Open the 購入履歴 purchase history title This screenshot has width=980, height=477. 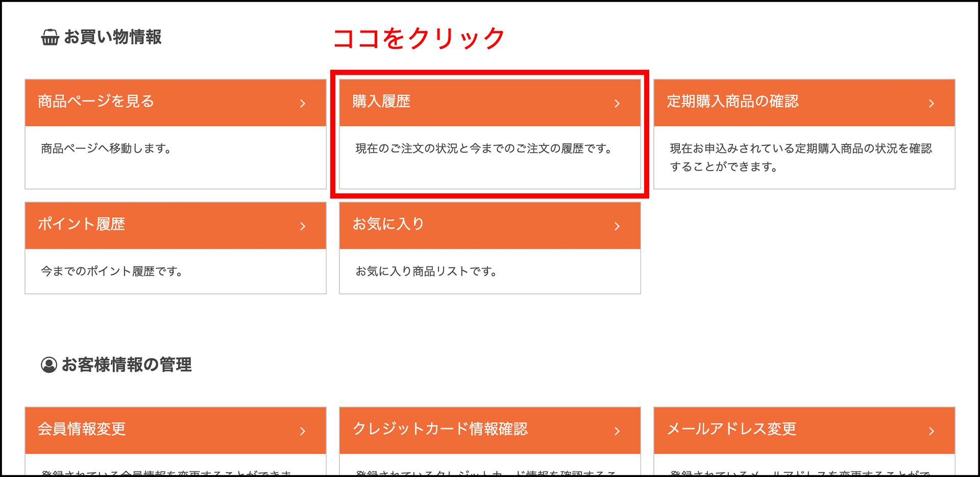(x=381, y=102)
